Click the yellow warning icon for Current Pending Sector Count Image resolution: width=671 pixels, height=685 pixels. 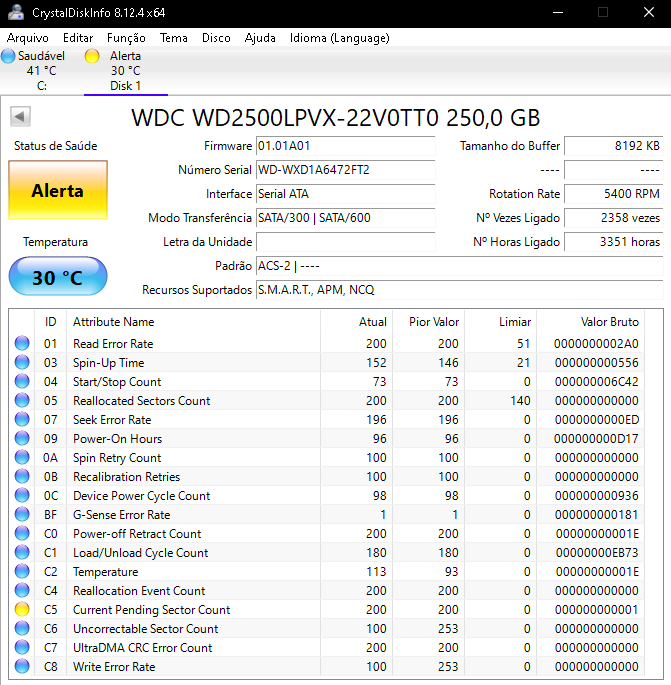coord(22,609)
